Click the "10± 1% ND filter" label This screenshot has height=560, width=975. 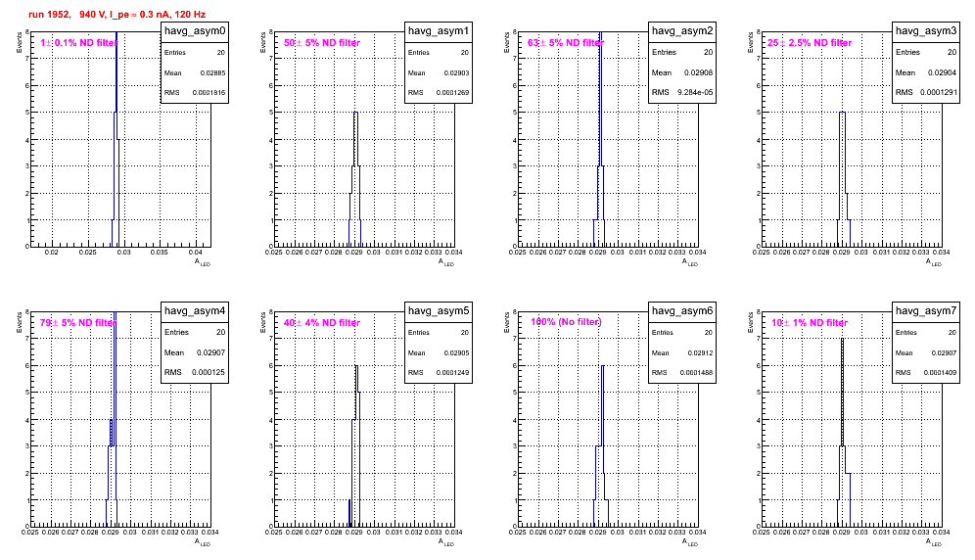click(810, 323)
